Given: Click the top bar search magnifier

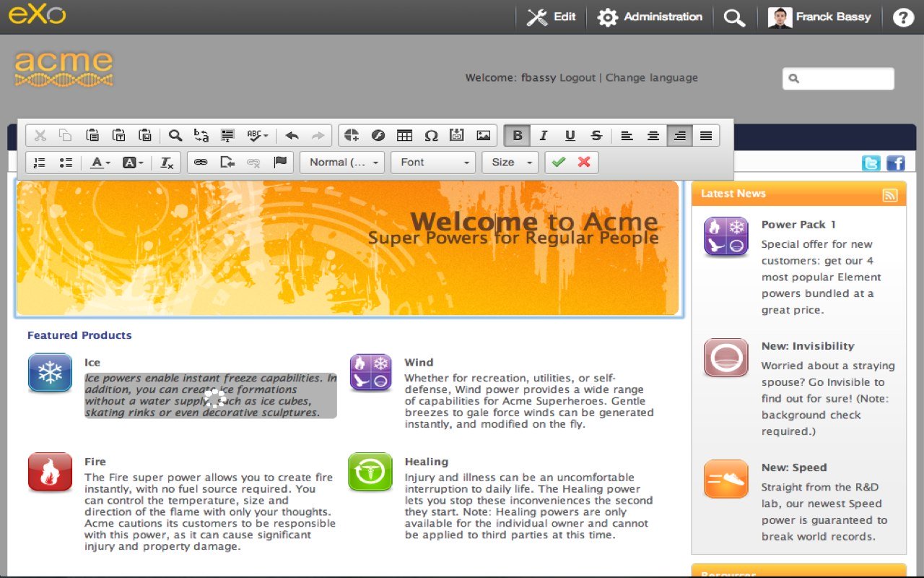Looking at the screenshot, I should 734,17.
